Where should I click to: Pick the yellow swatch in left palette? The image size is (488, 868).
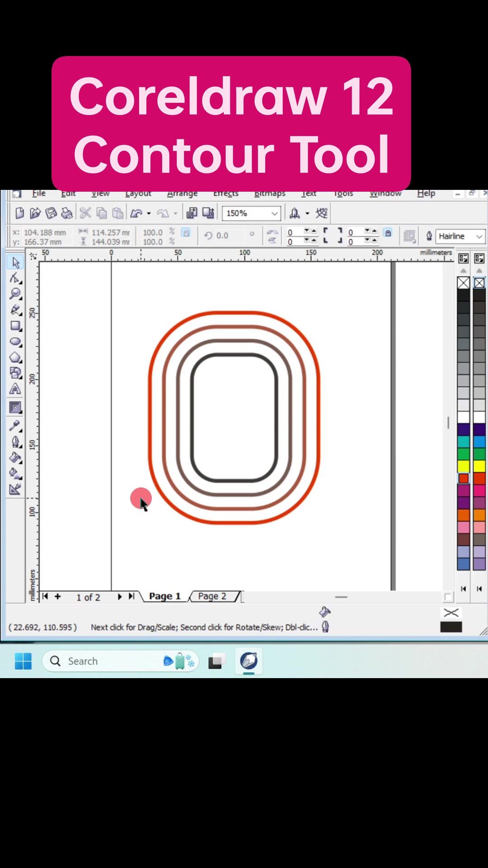tap(464, 466)
